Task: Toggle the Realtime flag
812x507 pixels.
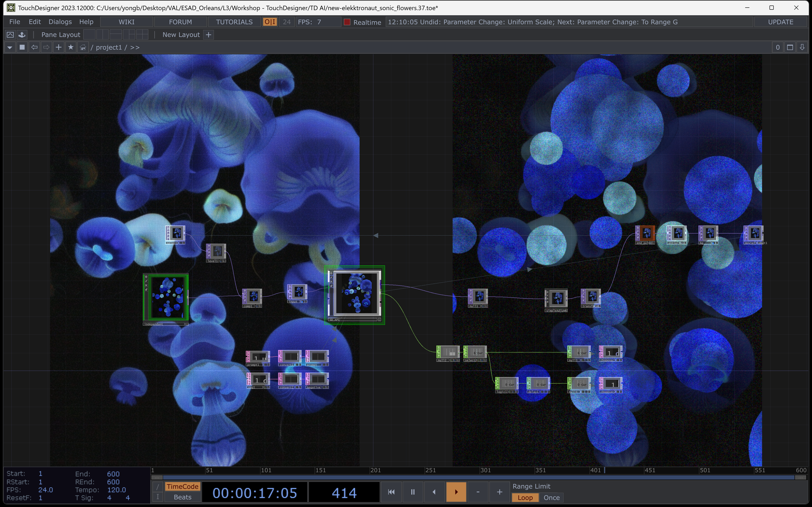Action: click(347, 22)
